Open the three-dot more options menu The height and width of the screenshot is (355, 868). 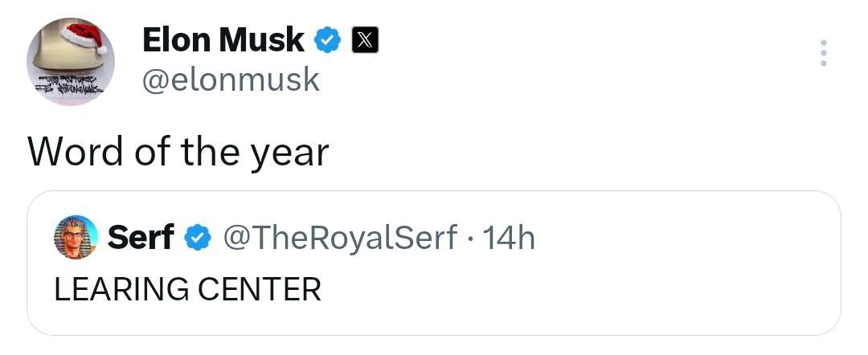tap(821, 53)
